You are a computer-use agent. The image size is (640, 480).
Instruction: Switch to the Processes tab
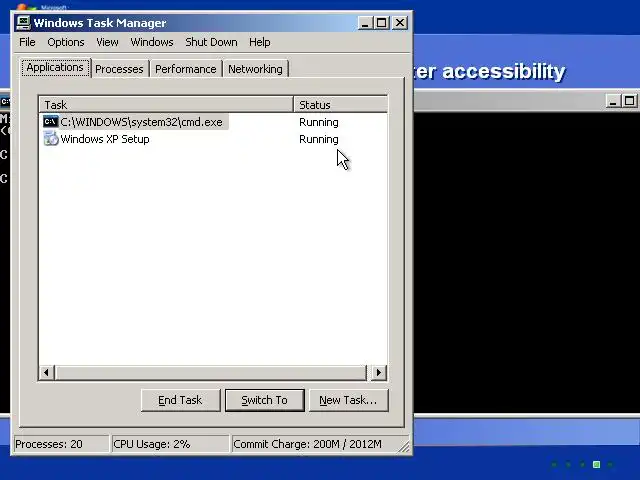[119, 69]
